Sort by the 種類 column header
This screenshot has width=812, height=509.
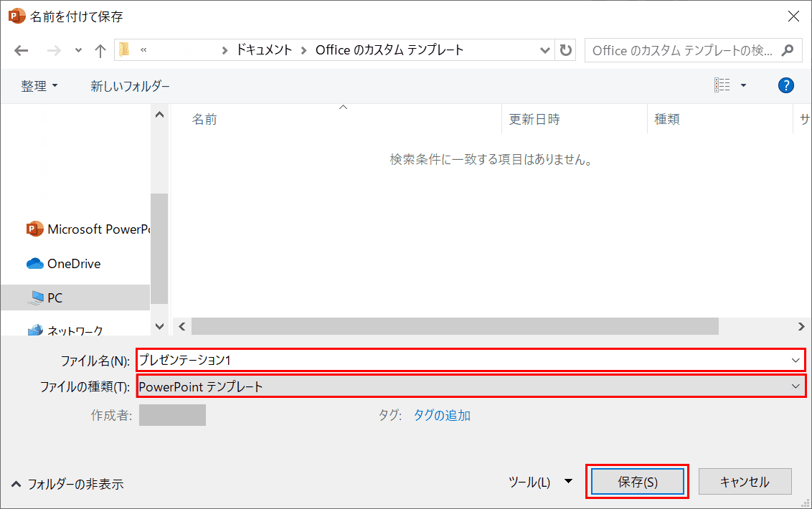click(x=666, y=119)
